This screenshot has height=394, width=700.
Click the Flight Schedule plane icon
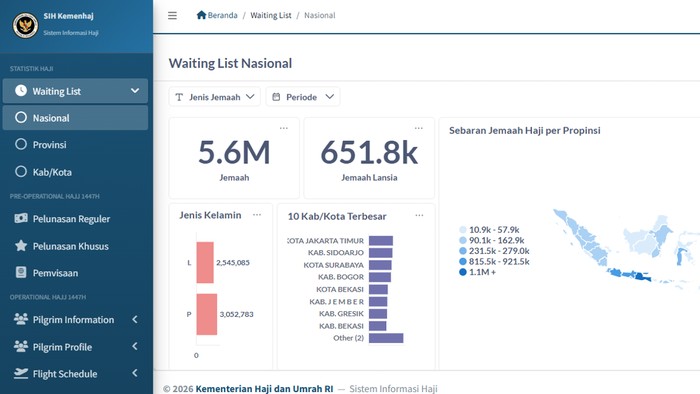[x=21, y=373]
